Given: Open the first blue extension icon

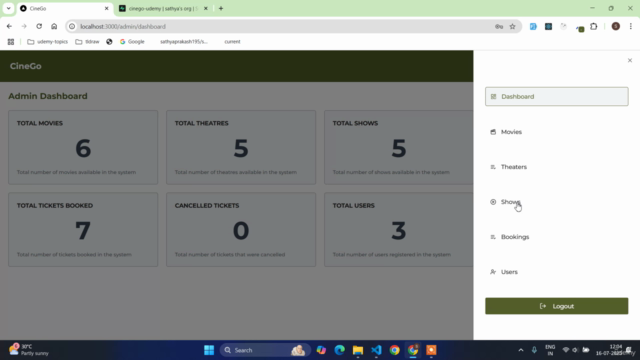Looking at the screenshot, I should pos(533,27).
